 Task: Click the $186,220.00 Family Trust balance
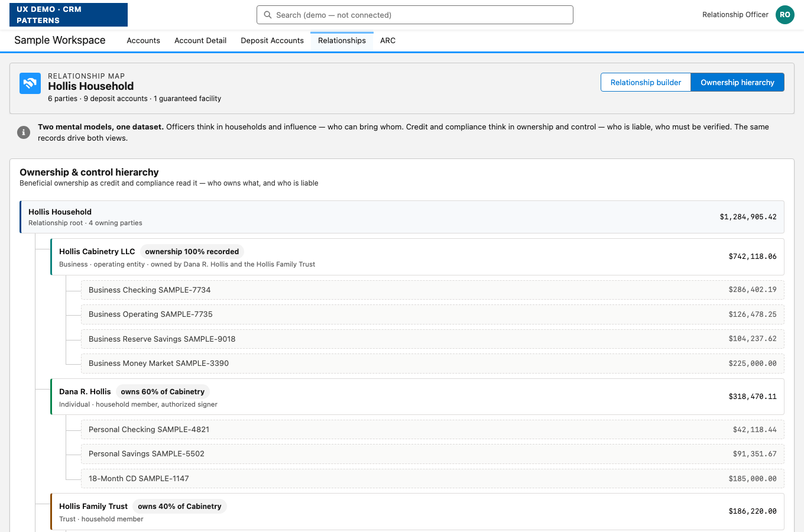coord(753,511)
